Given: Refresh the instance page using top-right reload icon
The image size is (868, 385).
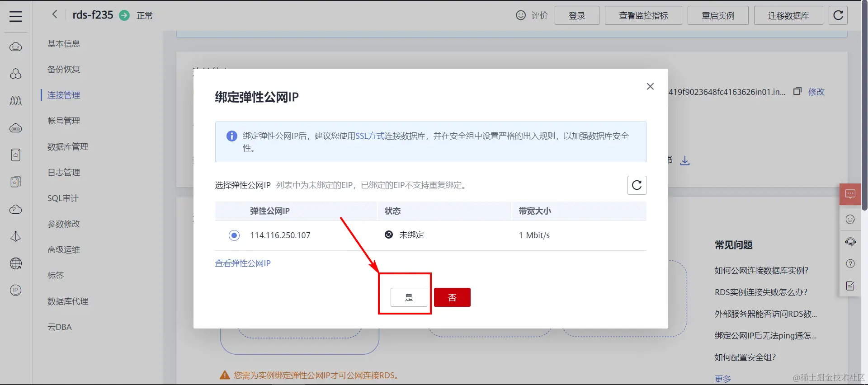Looking at the screenshot, I should click(838, 15).
